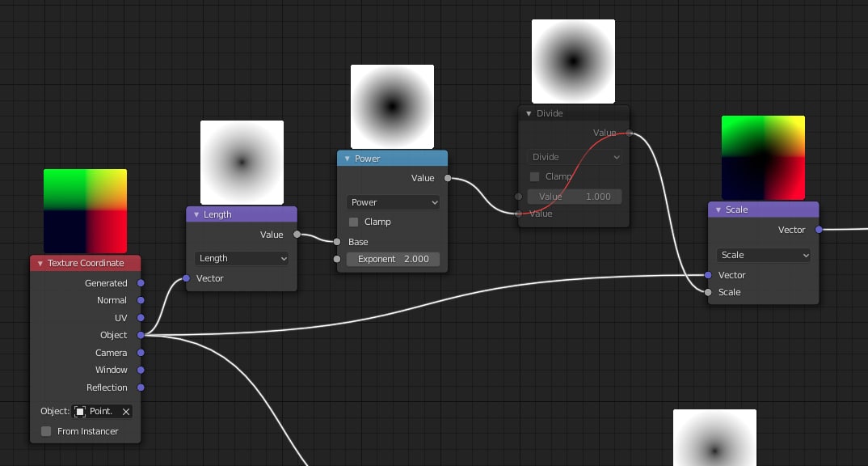Image resolution: width=868 pixels, height=466 pixels.
Task: Open the Length operation dropdown
Action: (242, 258)
